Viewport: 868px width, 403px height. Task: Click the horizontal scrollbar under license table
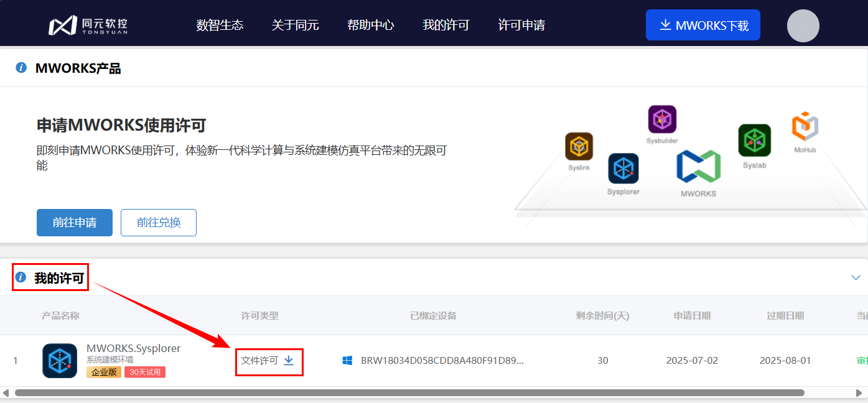point(409,393)
